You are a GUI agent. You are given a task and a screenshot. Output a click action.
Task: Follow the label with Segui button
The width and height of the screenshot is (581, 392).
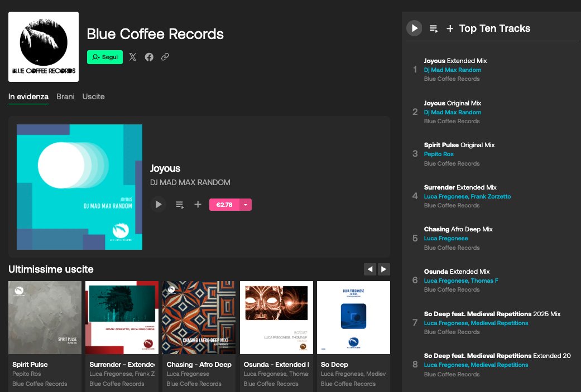click(x=105, y=57)
